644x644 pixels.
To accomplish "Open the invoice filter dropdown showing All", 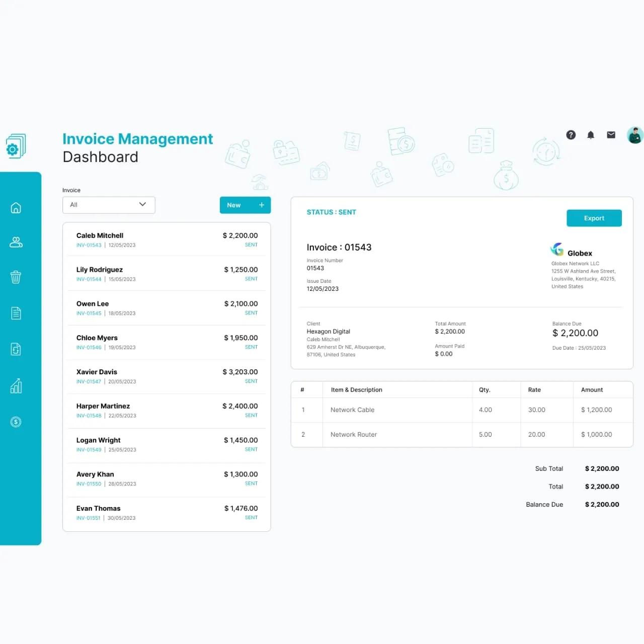I will click(108, 205).
